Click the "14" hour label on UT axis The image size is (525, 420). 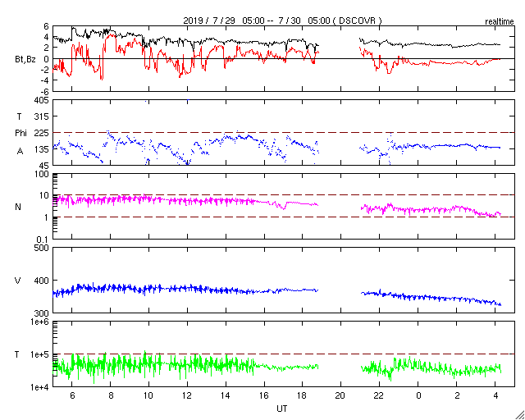coord(226,395)
